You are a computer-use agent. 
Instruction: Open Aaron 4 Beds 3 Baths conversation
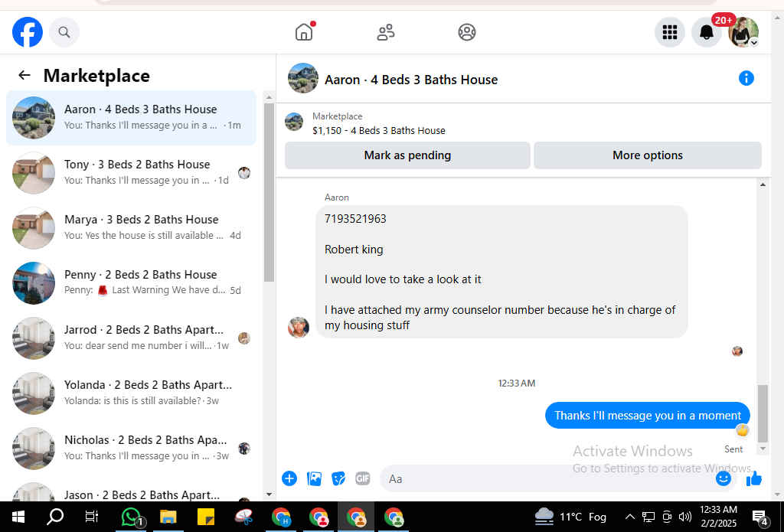(x=131, y=118)
